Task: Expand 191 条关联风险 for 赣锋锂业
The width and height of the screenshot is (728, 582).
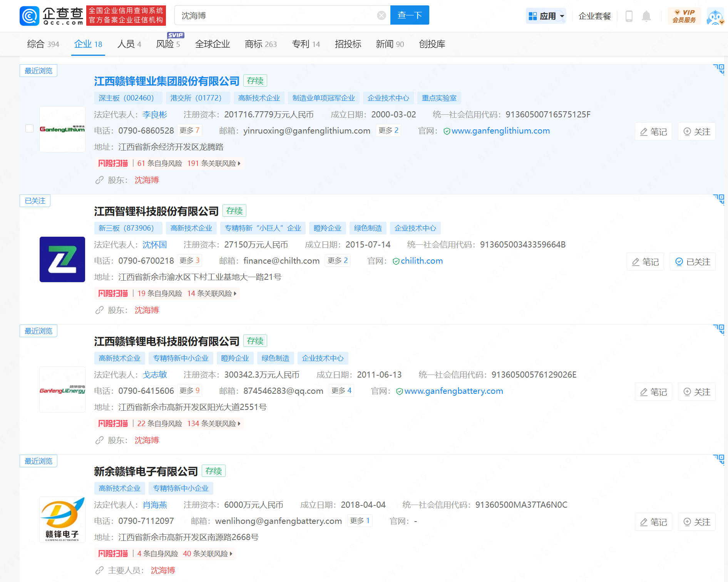Action: click(x=214, y=164)
